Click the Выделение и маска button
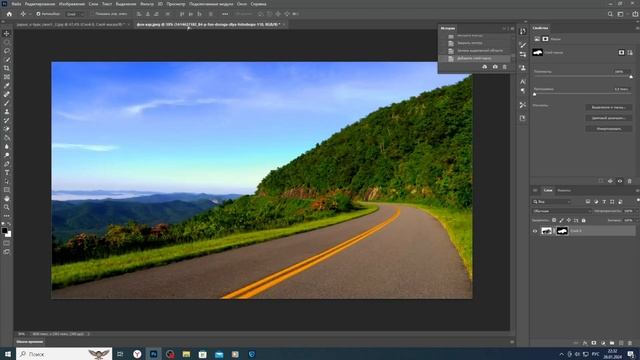640x360 pixels. (609, 107)
